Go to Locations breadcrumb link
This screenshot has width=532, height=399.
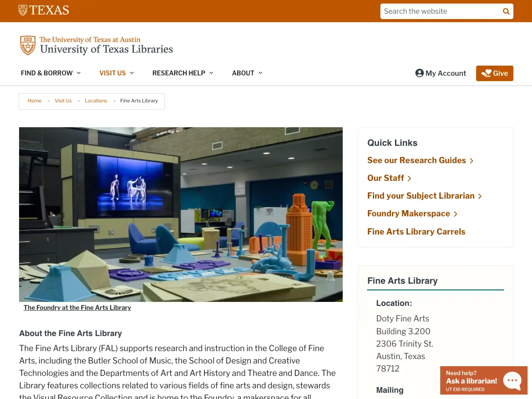click(x=96, y=101)
